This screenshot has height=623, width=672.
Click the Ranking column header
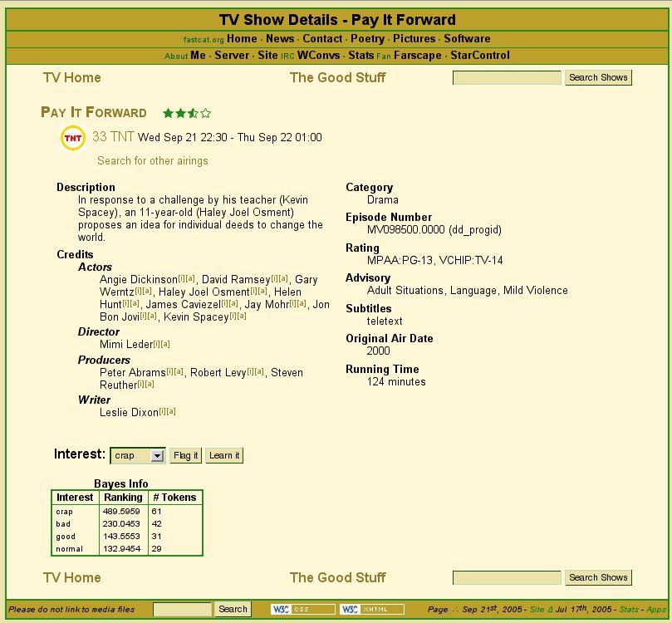124,498
